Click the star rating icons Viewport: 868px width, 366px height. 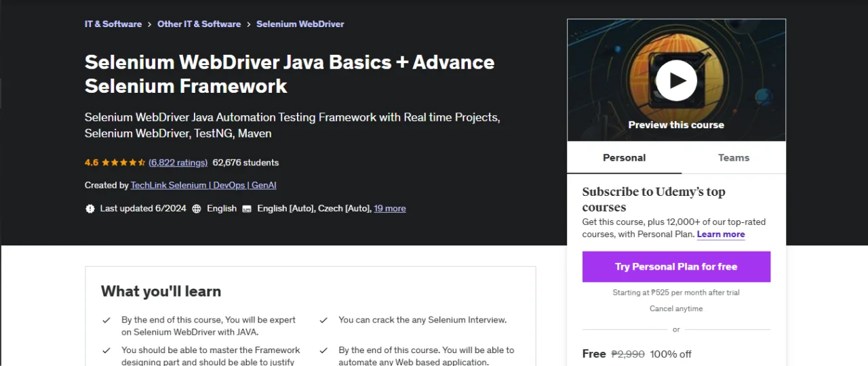[x=123, y=163]
